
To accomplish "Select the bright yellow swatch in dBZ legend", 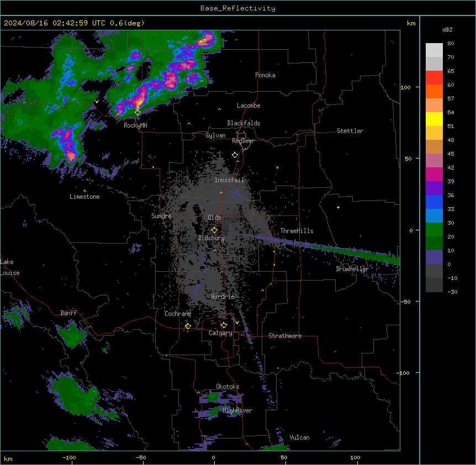I will [434, 119].
